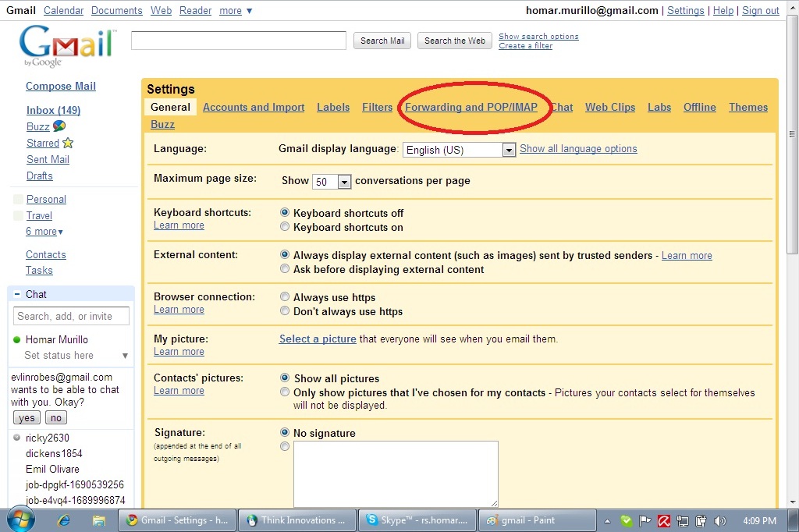Open Inbox (149)
Viewport: 799px width, 532px height.
point(54,110)
